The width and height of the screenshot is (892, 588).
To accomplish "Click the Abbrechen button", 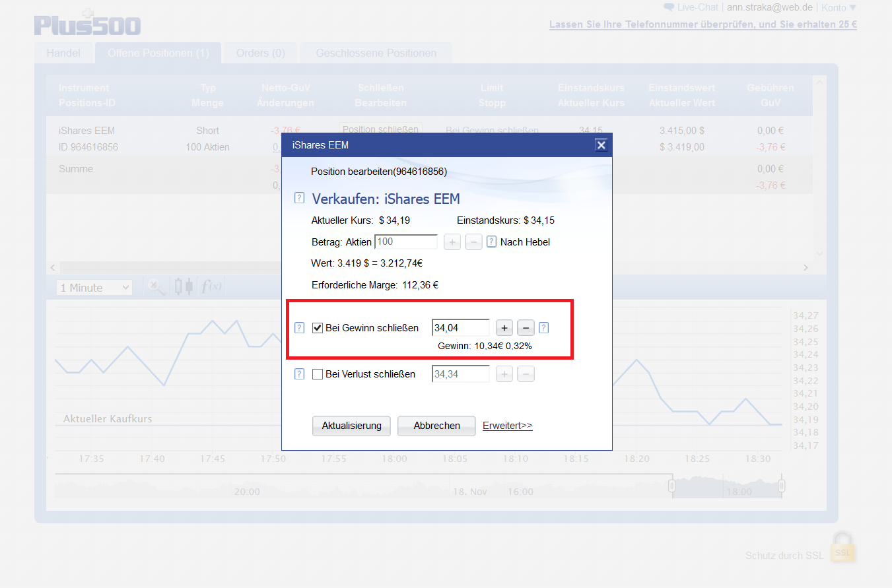I will click(x=436, y=426).
